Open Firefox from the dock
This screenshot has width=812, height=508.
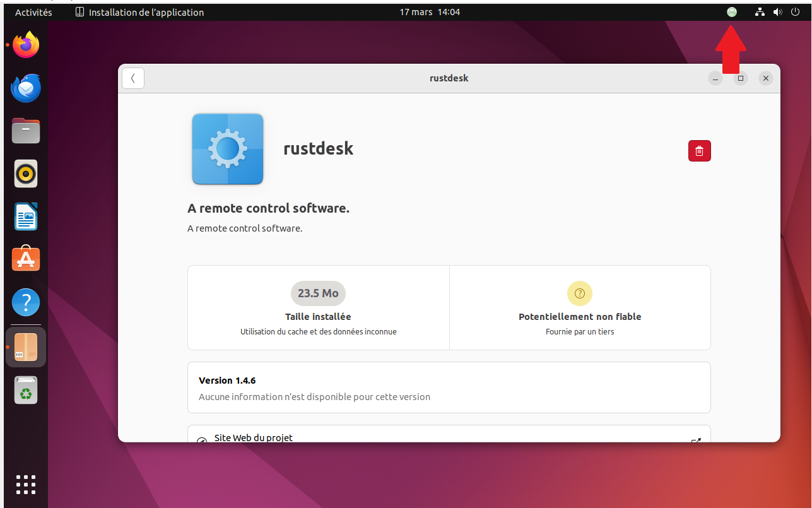26,45
